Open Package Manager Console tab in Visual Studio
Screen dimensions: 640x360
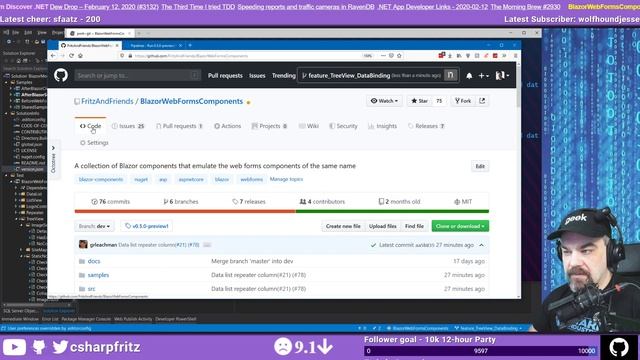point(86,319)
